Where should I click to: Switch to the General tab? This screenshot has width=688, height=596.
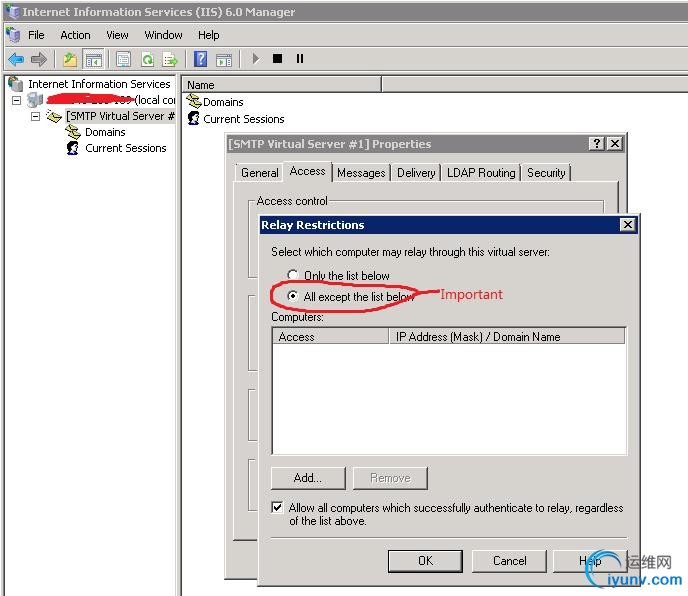point(260,173)
